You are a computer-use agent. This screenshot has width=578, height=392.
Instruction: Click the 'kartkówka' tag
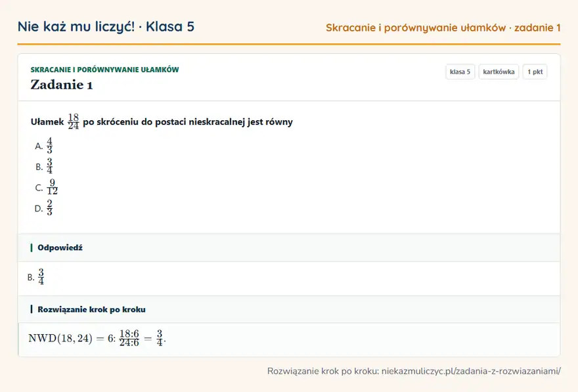coord(499,72)
